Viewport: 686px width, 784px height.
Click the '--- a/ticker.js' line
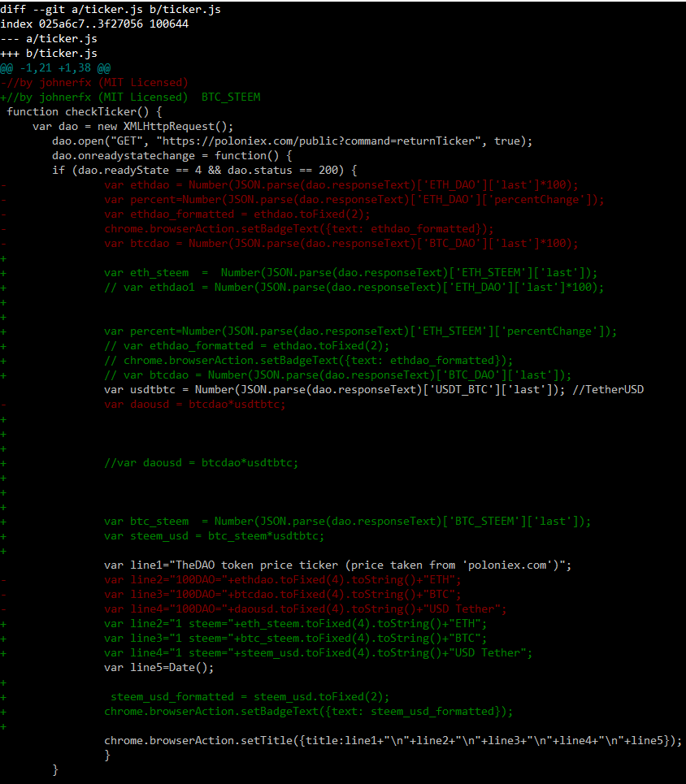click(49, 38)
